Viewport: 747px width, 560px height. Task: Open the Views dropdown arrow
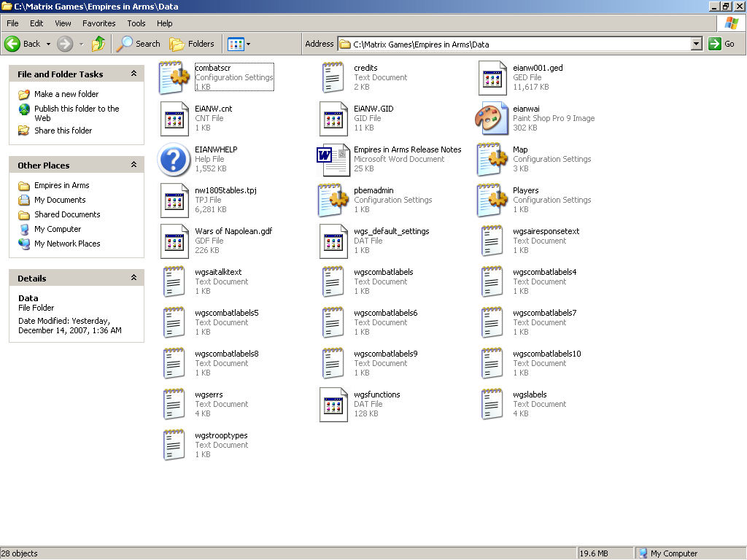[x=248, y=44]
